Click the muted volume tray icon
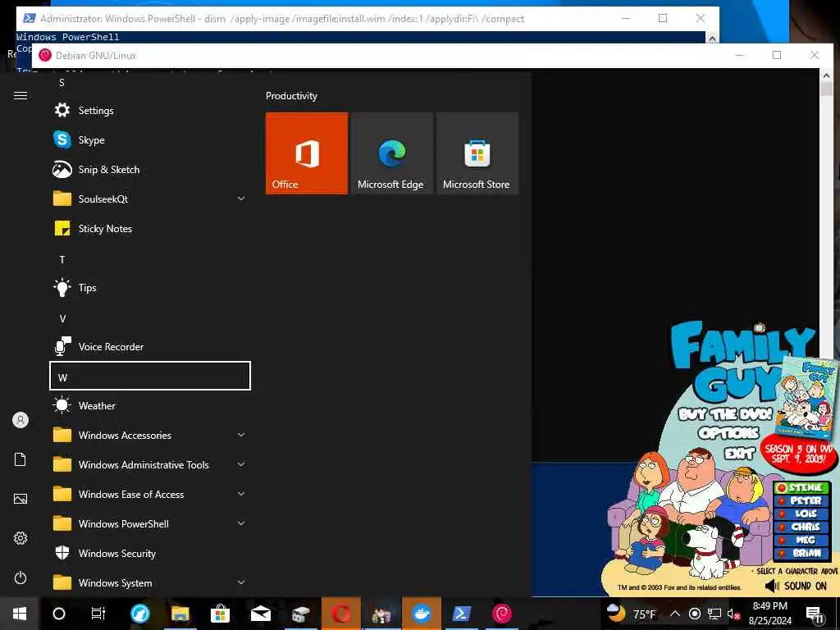Screen dimensions: 840x630 pos(733,614)
